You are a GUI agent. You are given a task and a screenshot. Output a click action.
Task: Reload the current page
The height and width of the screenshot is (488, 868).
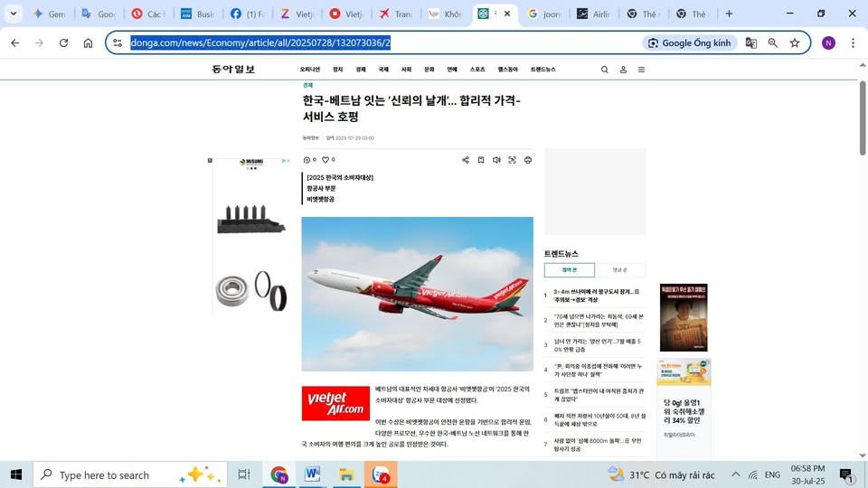coord(63,42)
